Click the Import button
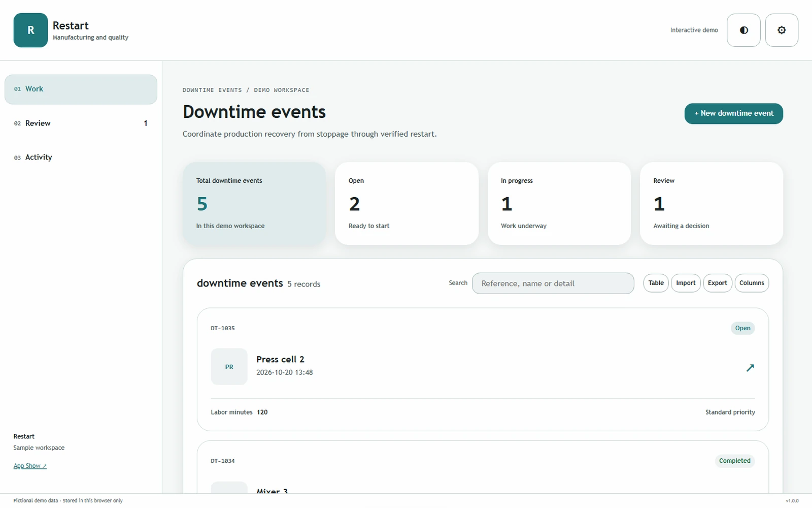812x508 pixels. (686, 283)
